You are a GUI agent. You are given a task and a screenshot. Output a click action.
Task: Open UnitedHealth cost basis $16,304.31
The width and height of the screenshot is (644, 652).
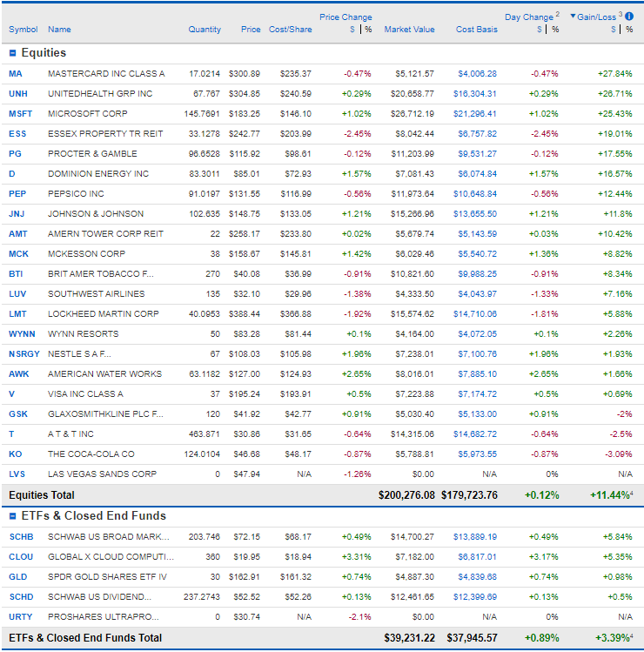(x=475, y=93)
